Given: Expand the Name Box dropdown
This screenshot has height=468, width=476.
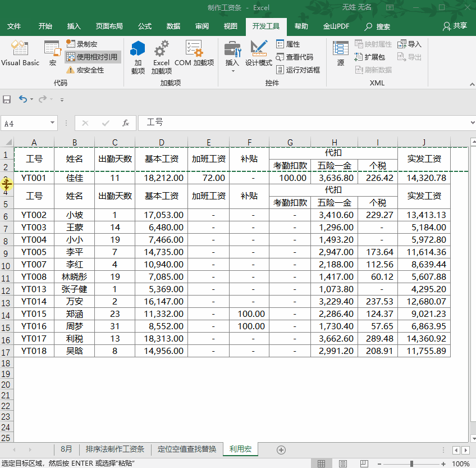Looking at the screenshot, I should (x=52, y=123).
